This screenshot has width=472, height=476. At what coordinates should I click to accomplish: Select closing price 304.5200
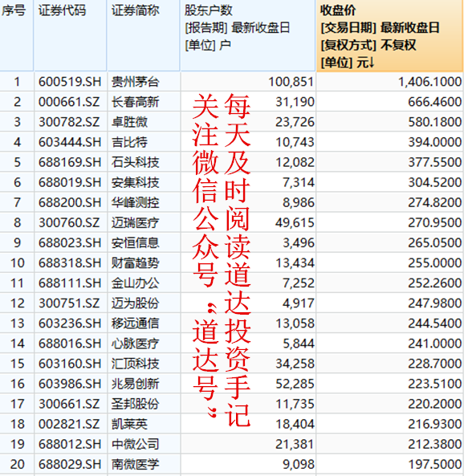click(x=434, y=182)
